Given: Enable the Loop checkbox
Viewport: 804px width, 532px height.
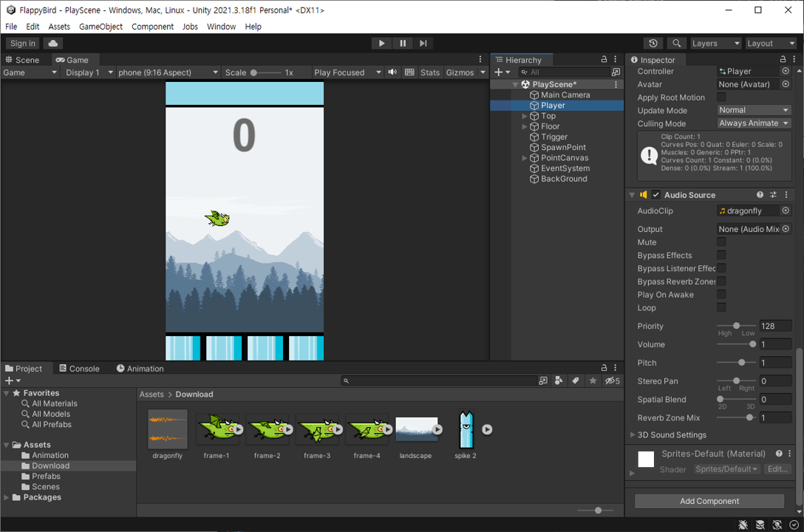Looking at the screenshot, I should click(x=721, y=307).
